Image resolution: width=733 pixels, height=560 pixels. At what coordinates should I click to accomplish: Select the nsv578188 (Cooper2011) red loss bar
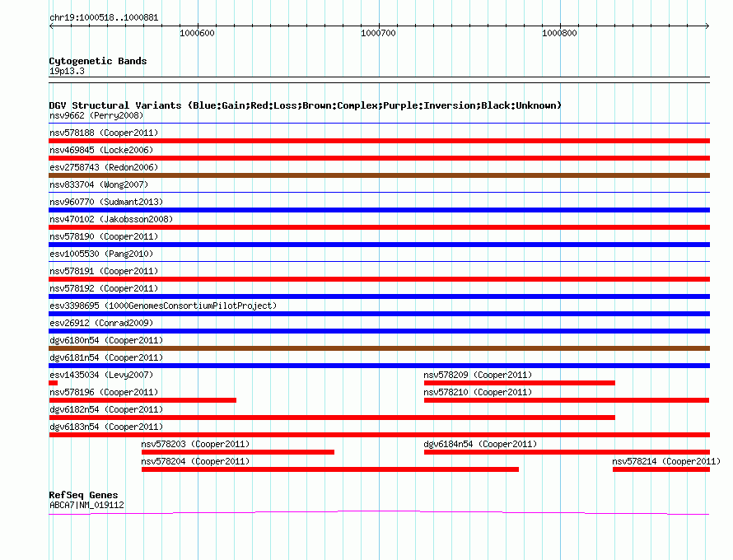(379, 141)
